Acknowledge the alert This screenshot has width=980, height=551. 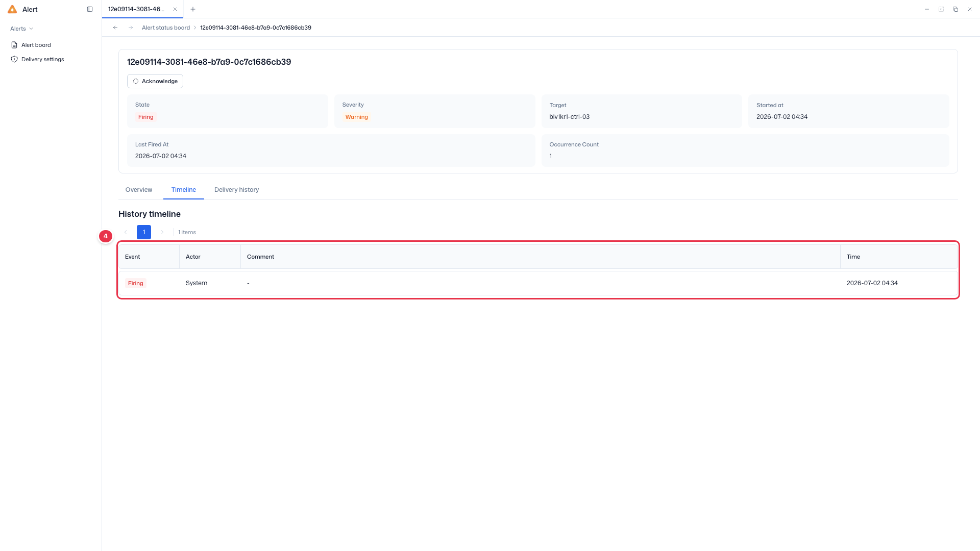coord(155,81)
